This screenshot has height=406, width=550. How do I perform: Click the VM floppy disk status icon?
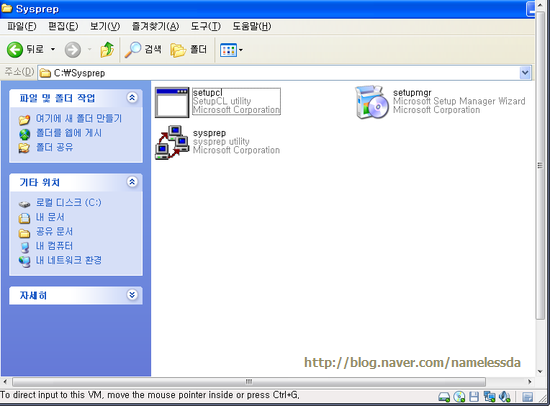474,397
